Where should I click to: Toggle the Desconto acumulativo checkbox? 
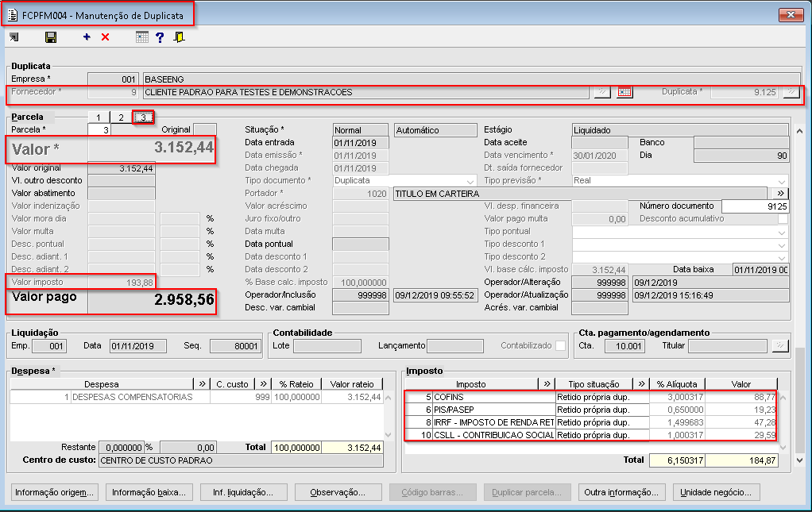coord(783,219)
